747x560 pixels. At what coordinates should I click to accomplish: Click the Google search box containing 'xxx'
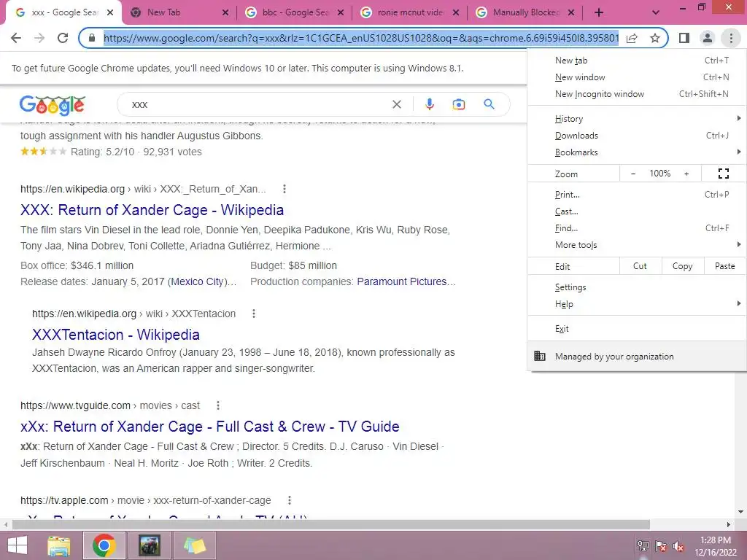(258, 104)
